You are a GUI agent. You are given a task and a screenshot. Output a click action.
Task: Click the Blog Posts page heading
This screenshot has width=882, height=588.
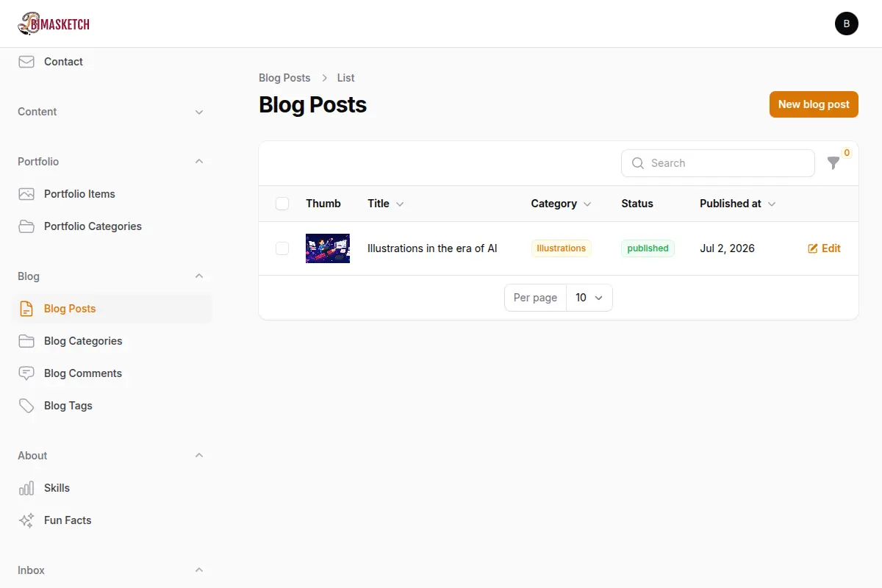pos(312,104)
